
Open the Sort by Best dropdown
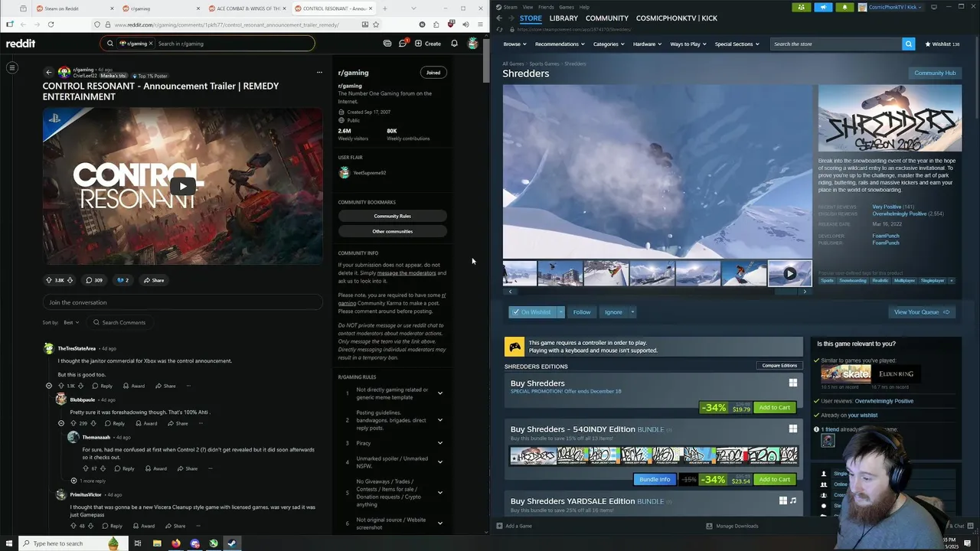71,322
